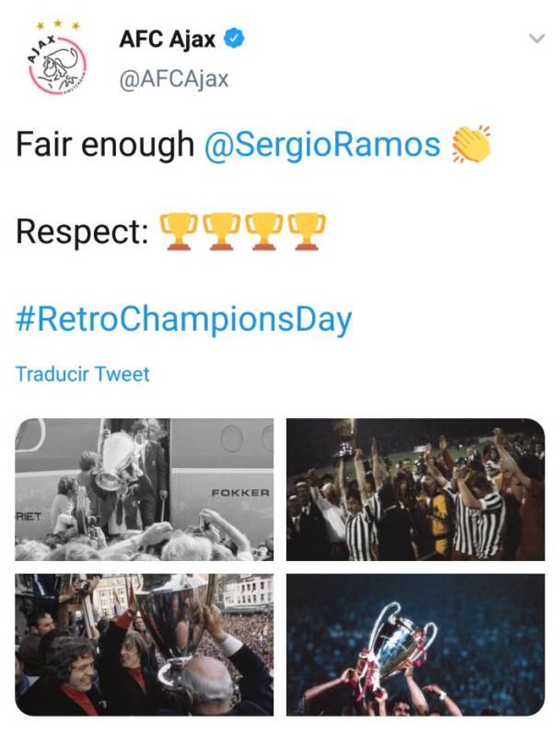Open the city crowd trophy celebration photo
Image resolution: width=560 pixels, height=737 pixels.
tap(144, 644)
